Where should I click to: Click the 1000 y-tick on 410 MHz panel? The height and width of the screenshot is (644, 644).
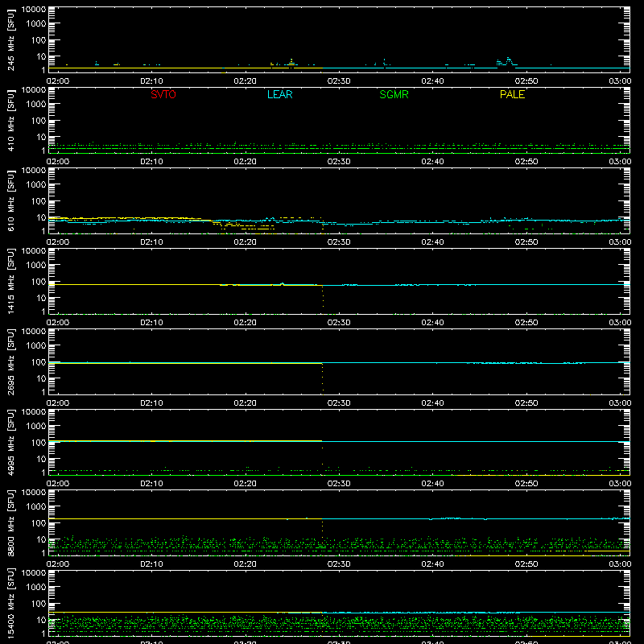(x=36, y=104)
